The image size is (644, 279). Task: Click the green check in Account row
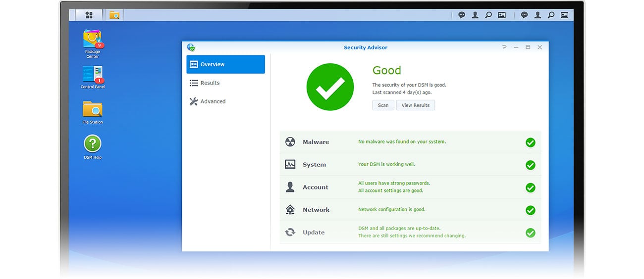531,188
